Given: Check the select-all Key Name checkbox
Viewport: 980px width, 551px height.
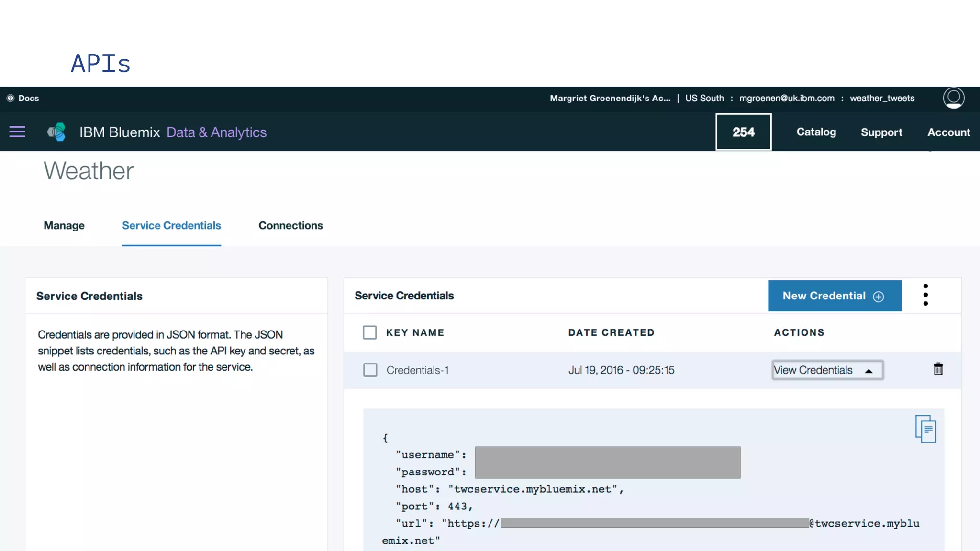Looking at the screenshot, I should click(369, 332).
